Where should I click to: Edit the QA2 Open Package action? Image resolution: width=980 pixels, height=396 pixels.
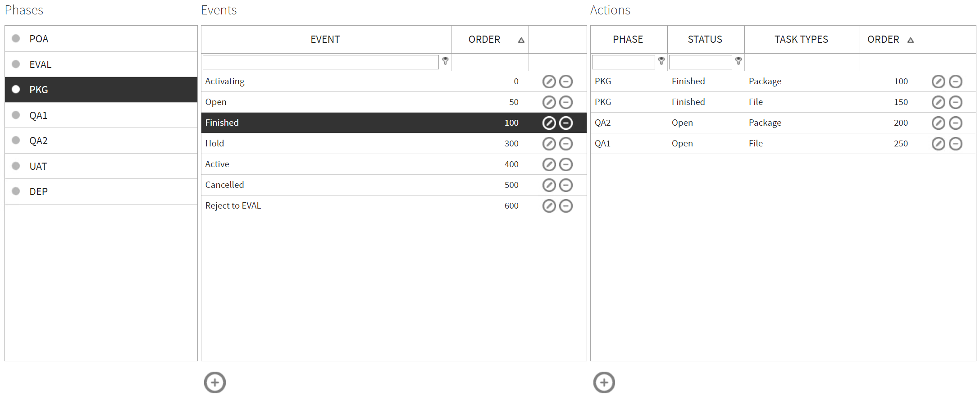(x=938, y=123)
